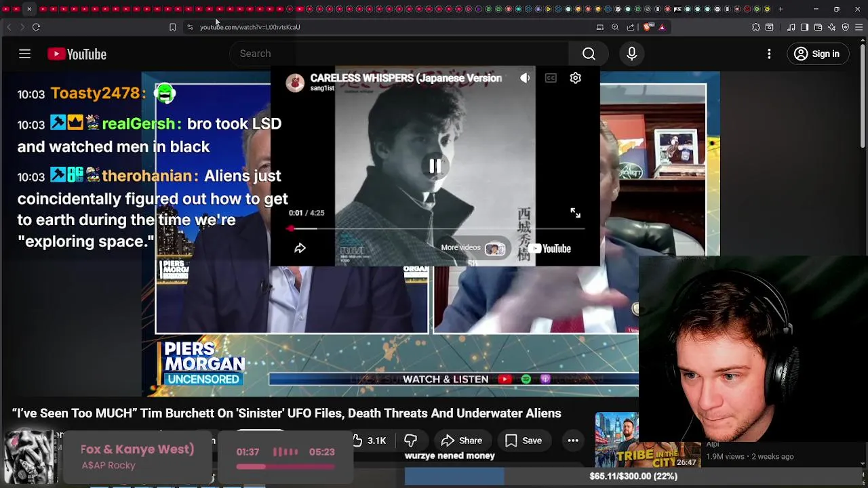This screenshot has width=868, height=488.
Task: Open the video title 'I've Seen Too MUCH'
Action: pos(287,413)
